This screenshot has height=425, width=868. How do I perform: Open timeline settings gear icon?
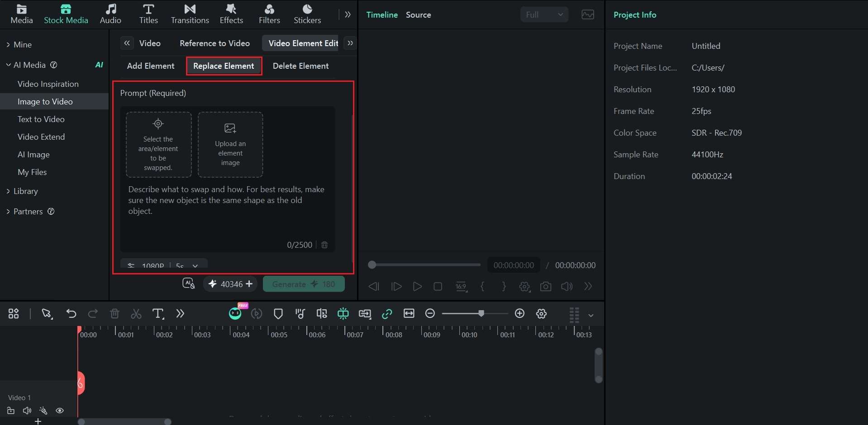(541, 313)
